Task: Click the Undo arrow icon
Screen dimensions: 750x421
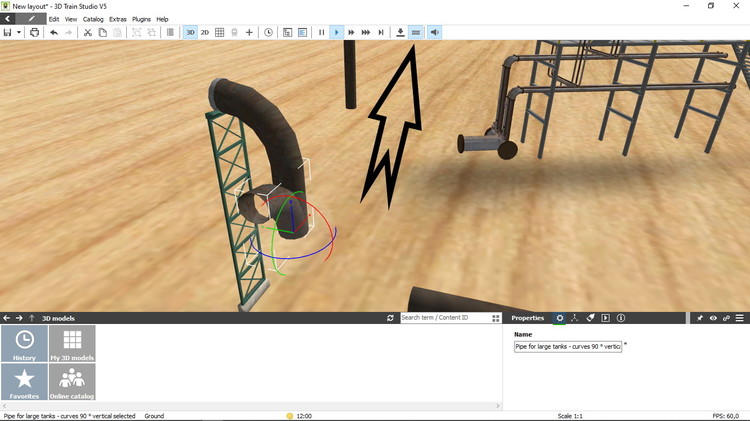Action: [x=54, y=33]
